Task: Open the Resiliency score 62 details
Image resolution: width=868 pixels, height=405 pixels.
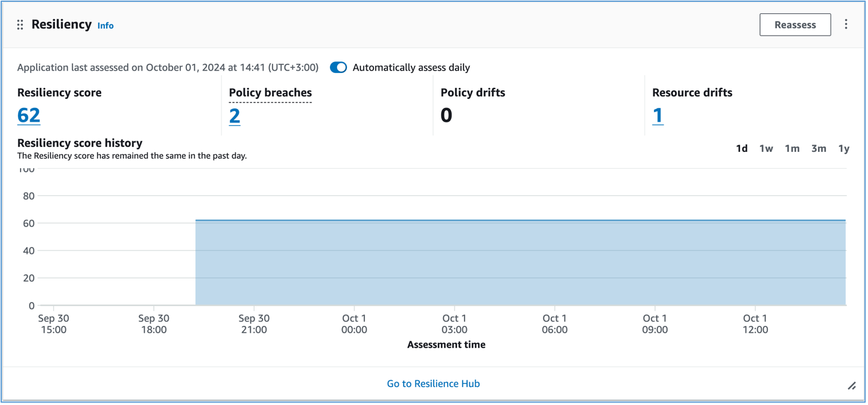Action: pyautogui.click(x=28, y=115)
